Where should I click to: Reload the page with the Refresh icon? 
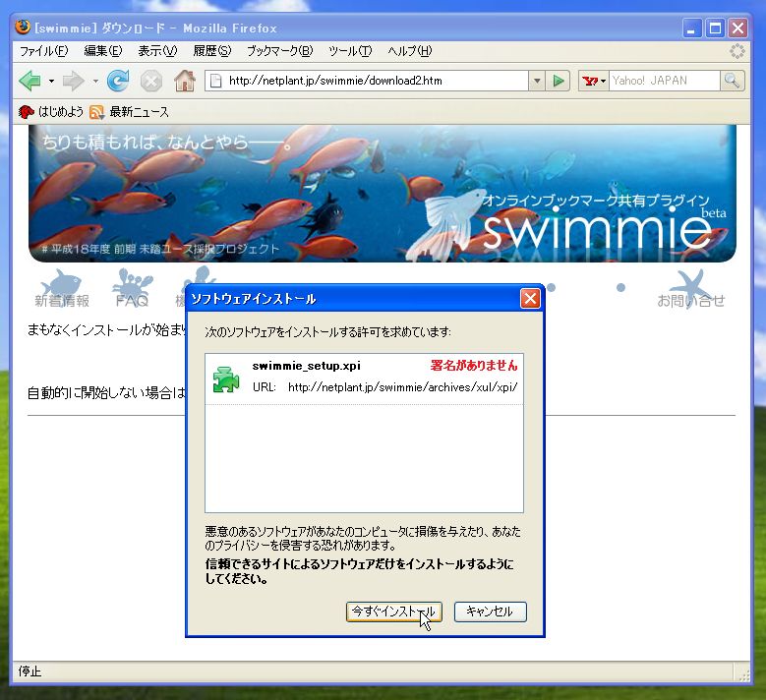click(118, 81)
